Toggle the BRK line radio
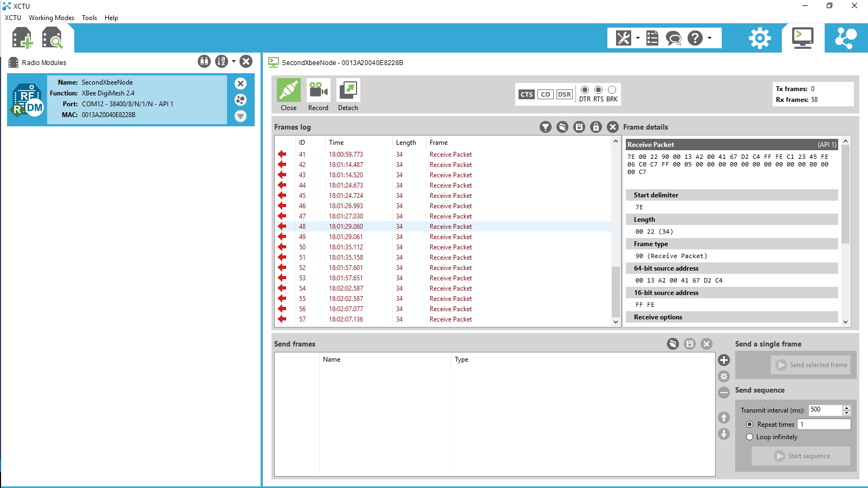 pos(612,90)
